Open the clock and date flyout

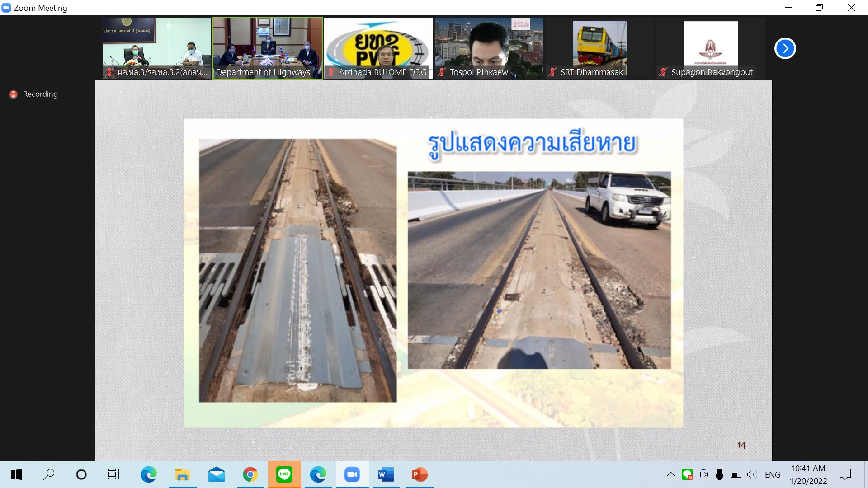click(x=808, y=474)
